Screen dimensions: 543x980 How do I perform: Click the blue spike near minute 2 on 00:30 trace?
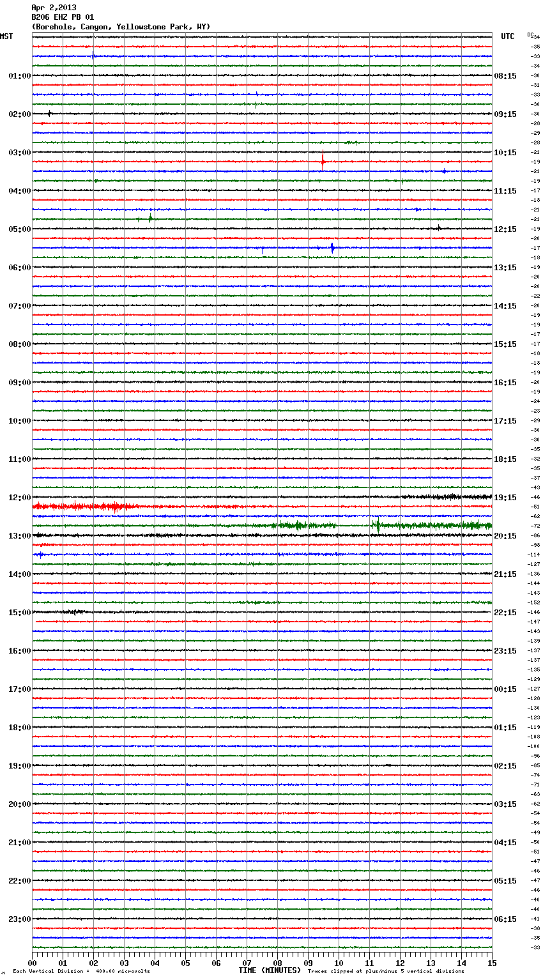[93, 56]
